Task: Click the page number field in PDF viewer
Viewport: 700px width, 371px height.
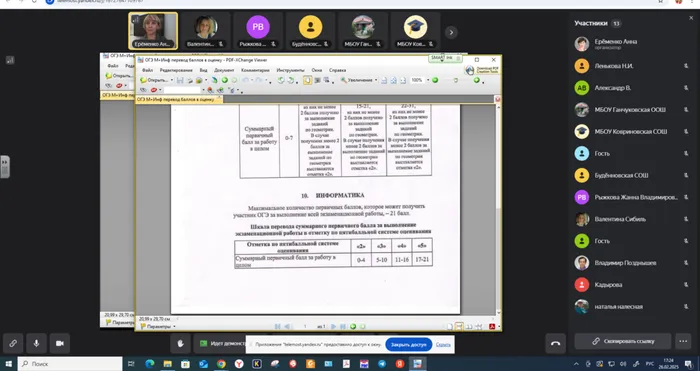Action: click(305, 327)
